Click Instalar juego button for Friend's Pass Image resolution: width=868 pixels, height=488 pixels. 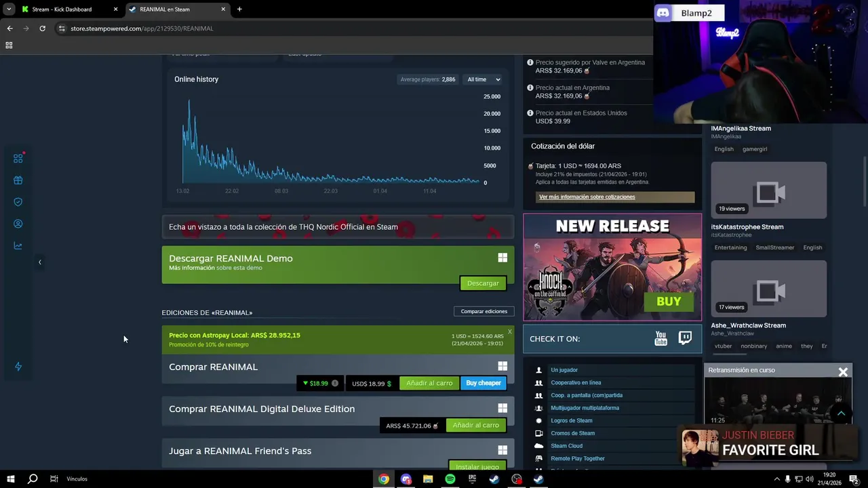(x=477, y=466)
